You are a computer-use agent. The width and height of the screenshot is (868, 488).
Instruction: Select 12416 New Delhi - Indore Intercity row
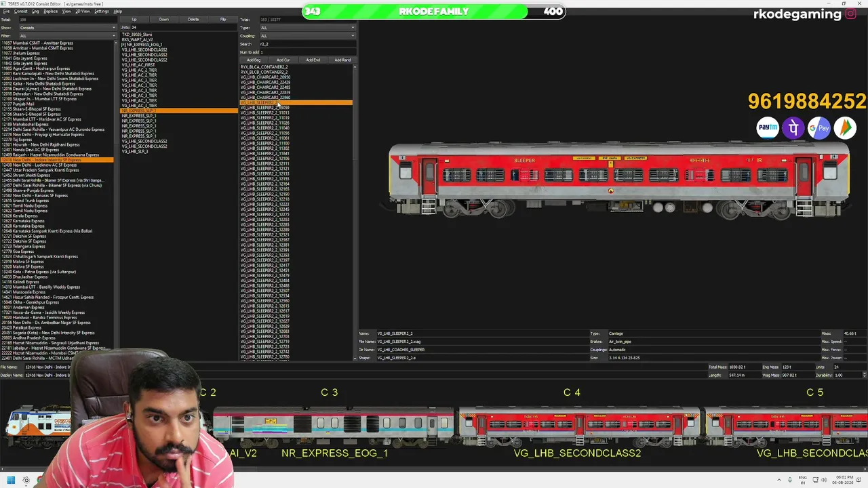[58, 160]
